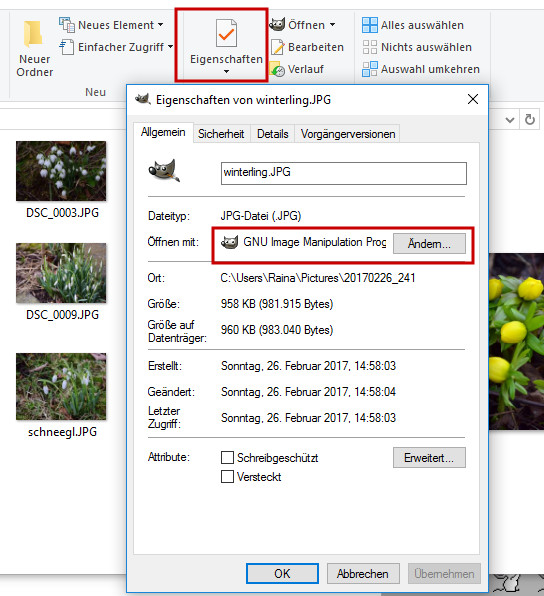544x596 pixels.
Task: Click Alles auswählen text
Action: click(422, 25)
